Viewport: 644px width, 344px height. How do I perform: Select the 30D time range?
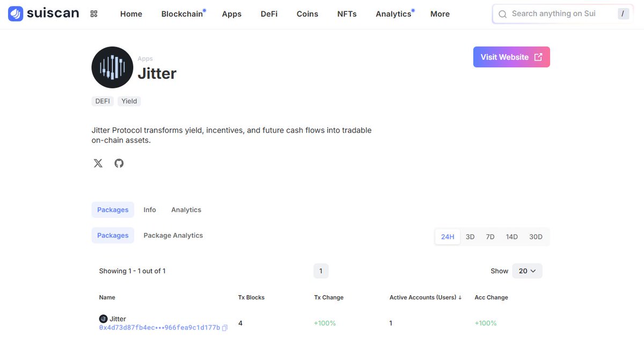[536, 237]
